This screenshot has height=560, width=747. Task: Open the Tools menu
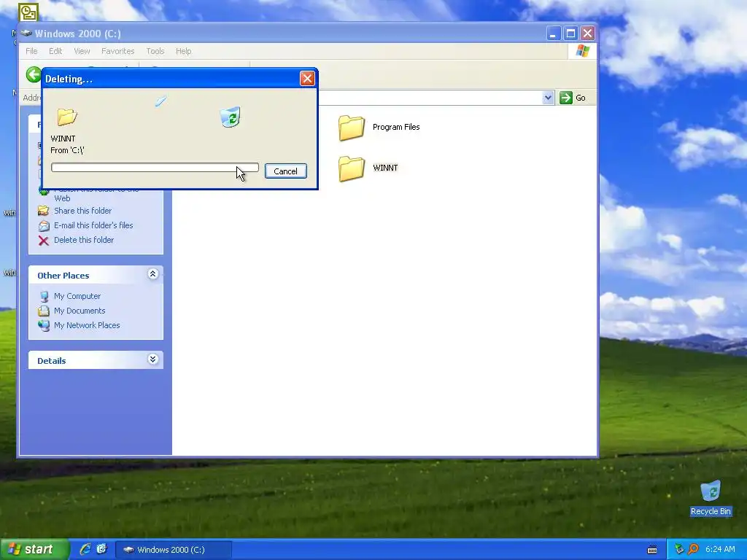pyautogui.click(x=155, y=51)
